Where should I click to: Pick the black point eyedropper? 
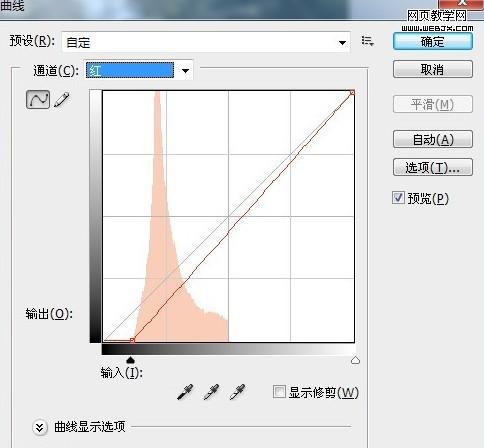point(185,392)
